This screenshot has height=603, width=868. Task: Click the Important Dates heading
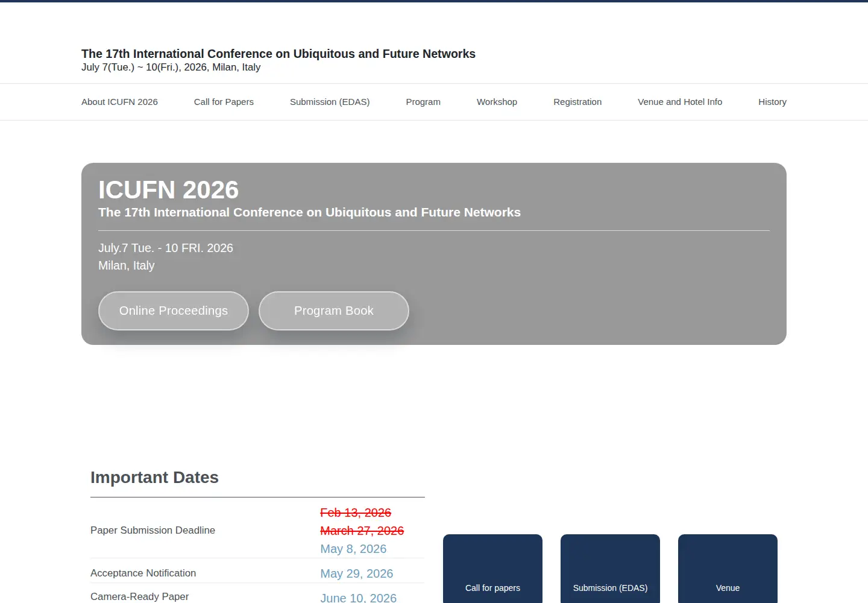[154, 478]
